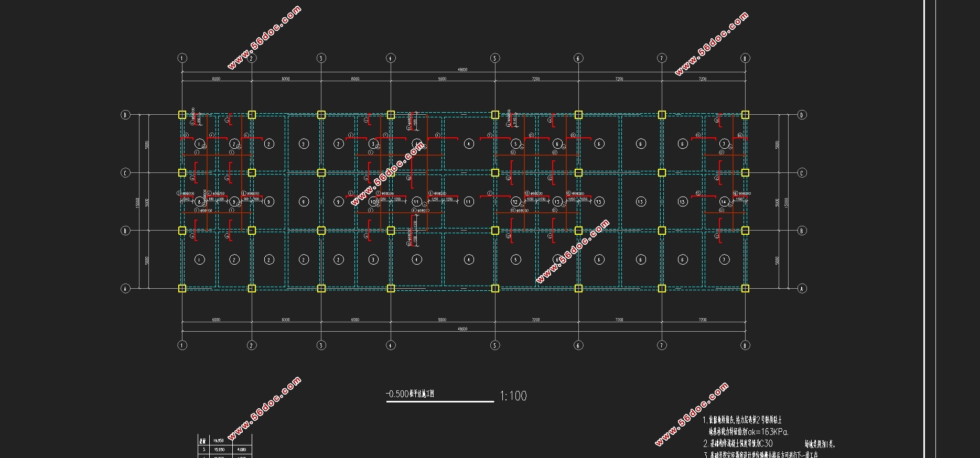Click the "7200" dimension between top axes 7 and 8
Screen dimensions: 980x458
(x=703, y=79)
